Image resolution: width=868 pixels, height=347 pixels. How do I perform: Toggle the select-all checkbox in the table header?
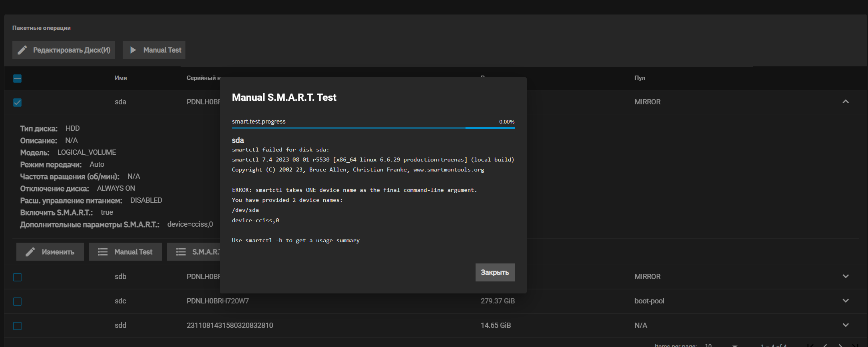17,78
